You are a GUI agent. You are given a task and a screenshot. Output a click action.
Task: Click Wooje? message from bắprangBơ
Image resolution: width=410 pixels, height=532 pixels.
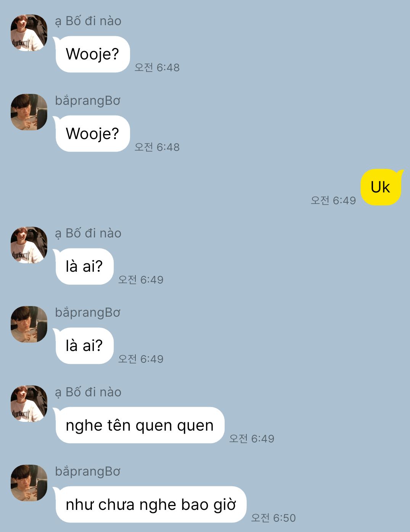click(93, 134)
